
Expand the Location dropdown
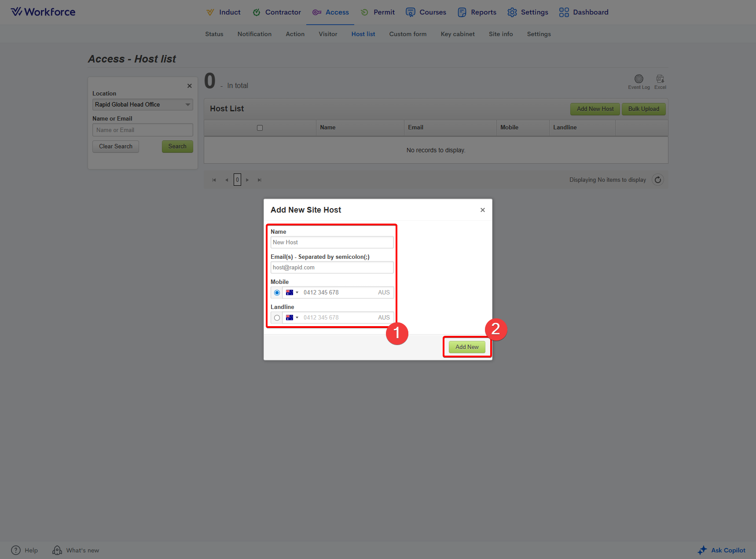click(188, 105)
